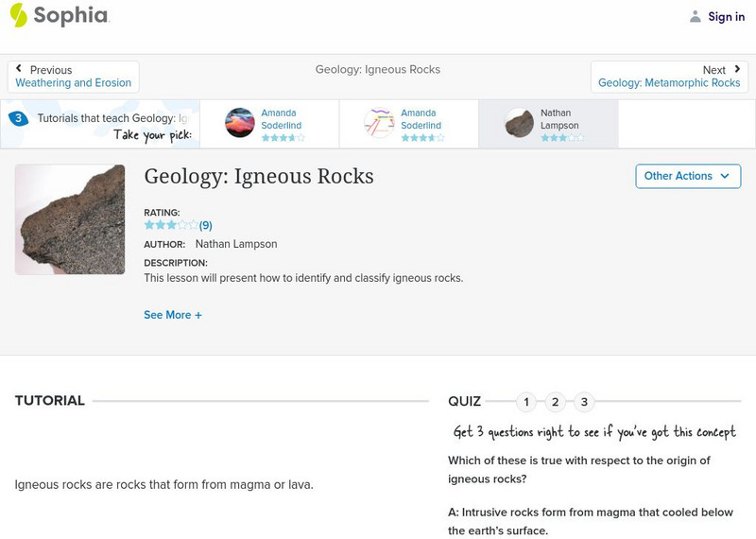Click the Previous left arrow chevron
This screenshot has width=756, height=539.
tap(20, 70)
